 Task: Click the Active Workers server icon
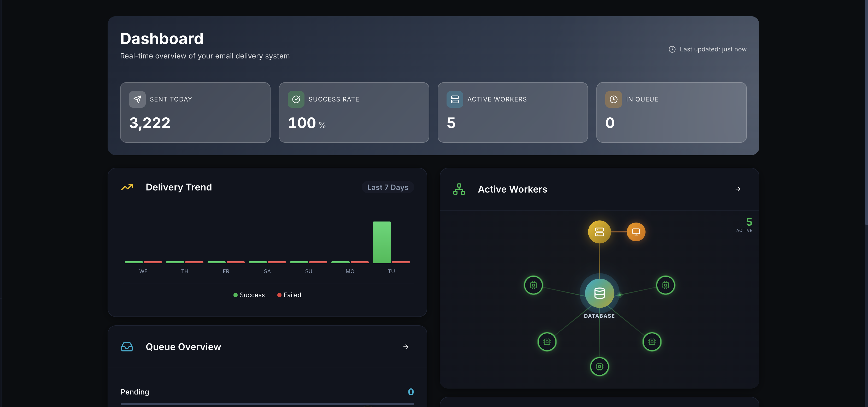click(455, 99)
